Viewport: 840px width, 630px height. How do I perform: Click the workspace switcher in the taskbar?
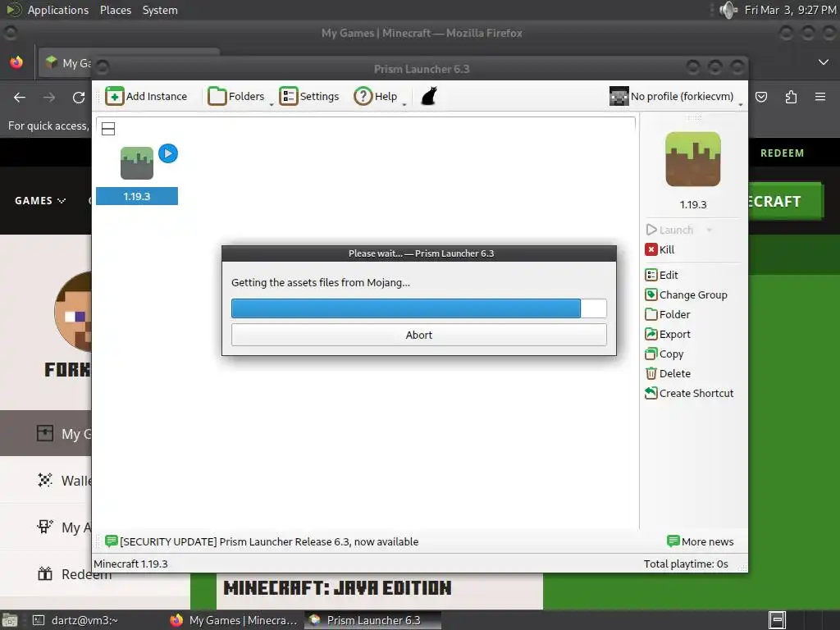coord(777,620)
